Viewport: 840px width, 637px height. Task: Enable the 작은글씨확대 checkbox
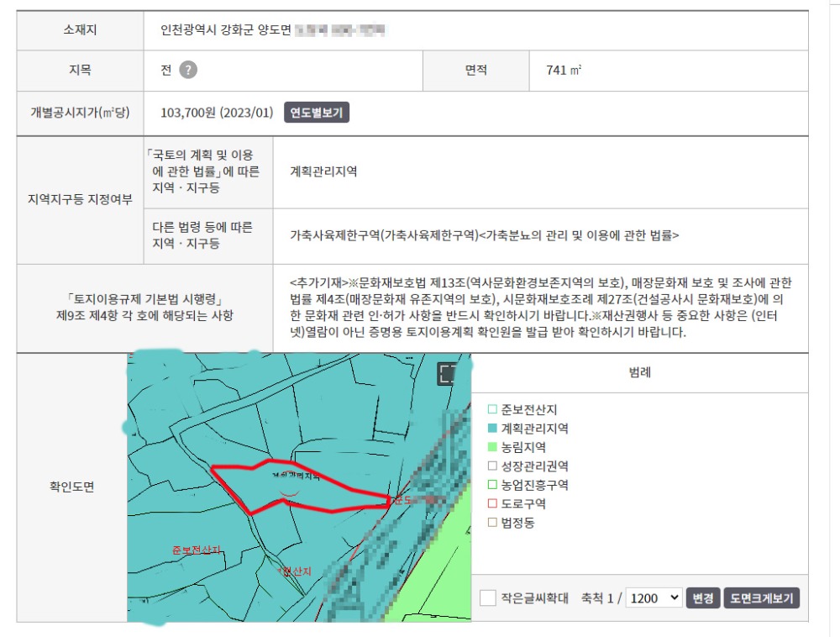(487, 598)
